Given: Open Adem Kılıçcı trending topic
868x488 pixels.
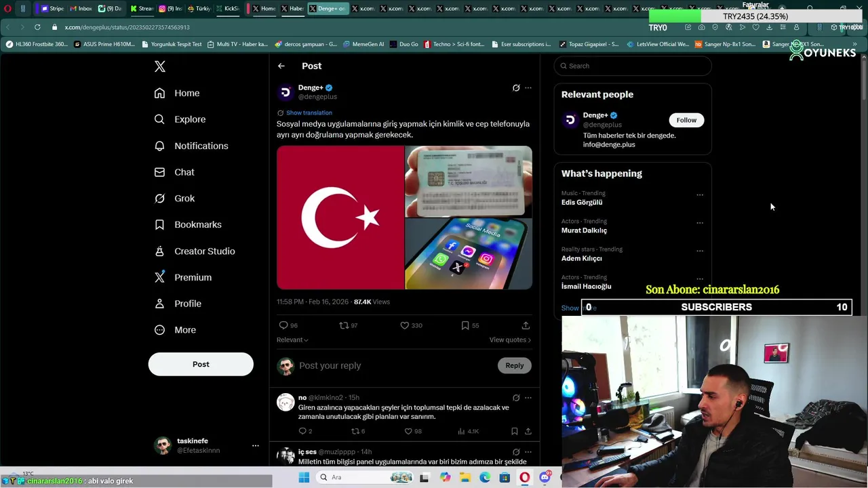Looking at the screenshot, I should coord(582,258).
